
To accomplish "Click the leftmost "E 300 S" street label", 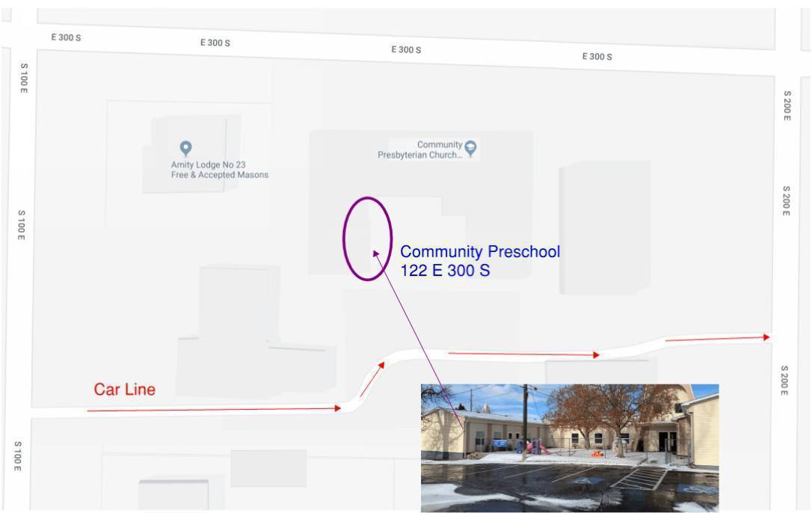I will (x=66, y=37).
